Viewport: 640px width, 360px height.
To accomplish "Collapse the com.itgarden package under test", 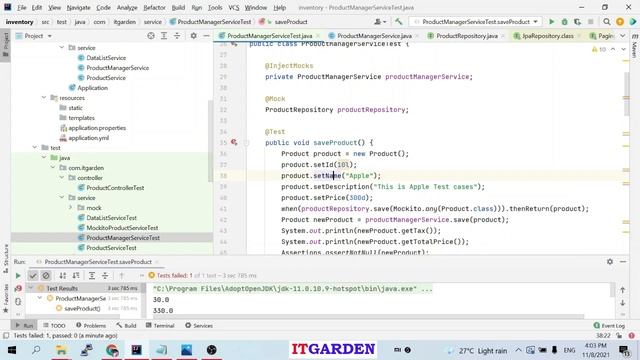I will point(53,167).
